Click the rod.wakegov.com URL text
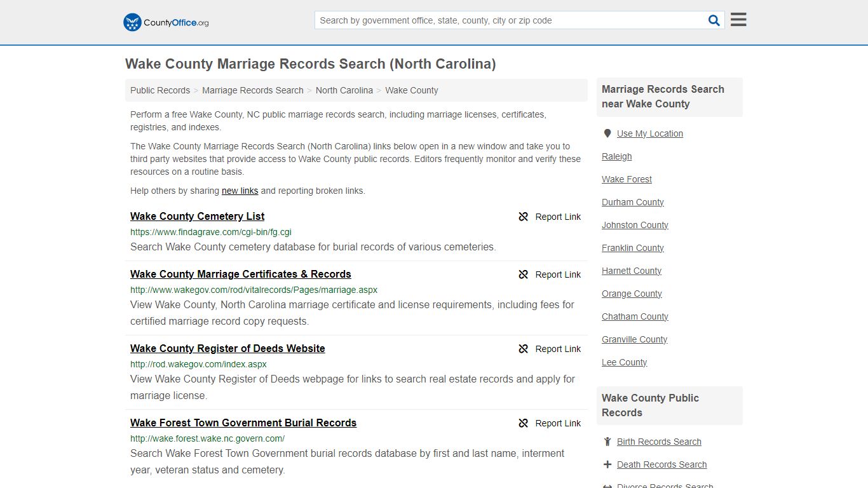 tap(198, 364)
